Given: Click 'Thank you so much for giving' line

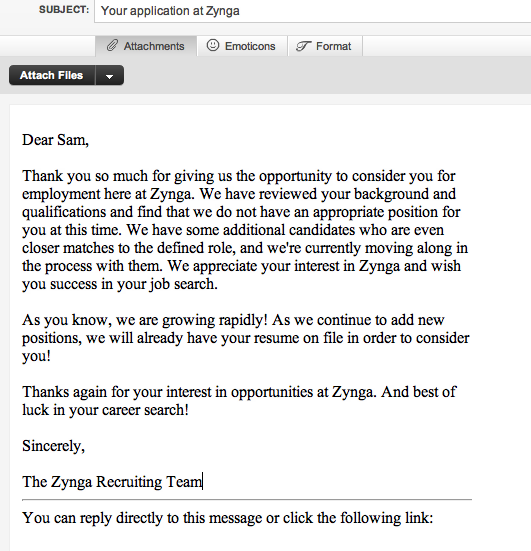Looking at the screenshot, I should [239, 176].
